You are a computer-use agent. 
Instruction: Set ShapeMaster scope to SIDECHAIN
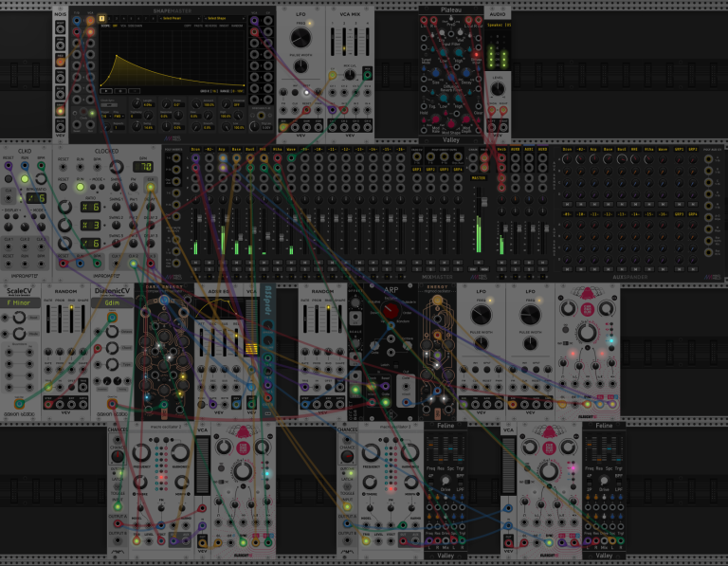[x=135, y=26]
